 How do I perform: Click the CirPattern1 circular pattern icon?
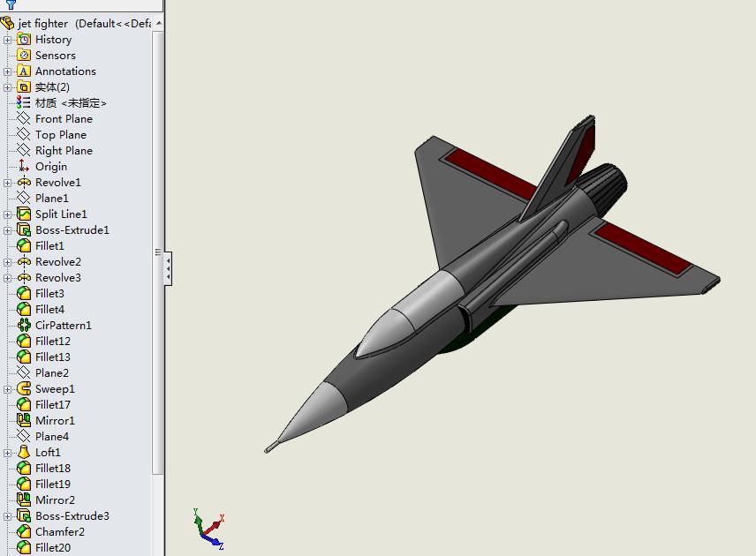coord(24,326)
